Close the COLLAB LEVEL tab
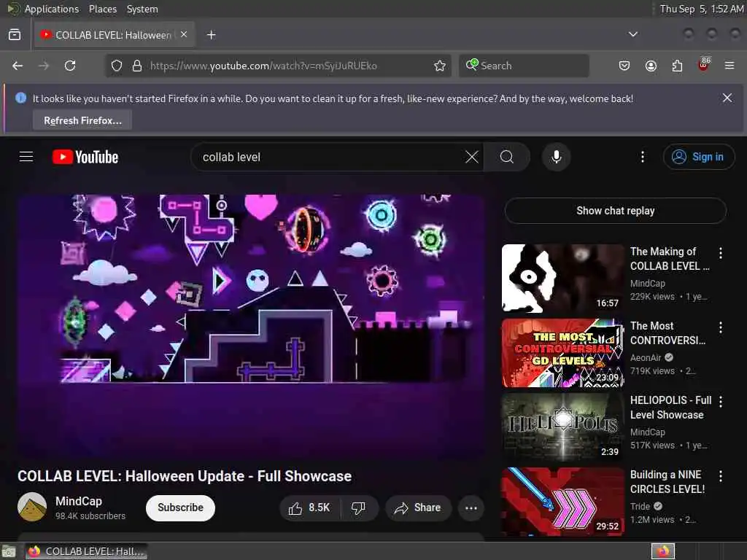This screenshot has height=560, width=747. tap(184, 35)
